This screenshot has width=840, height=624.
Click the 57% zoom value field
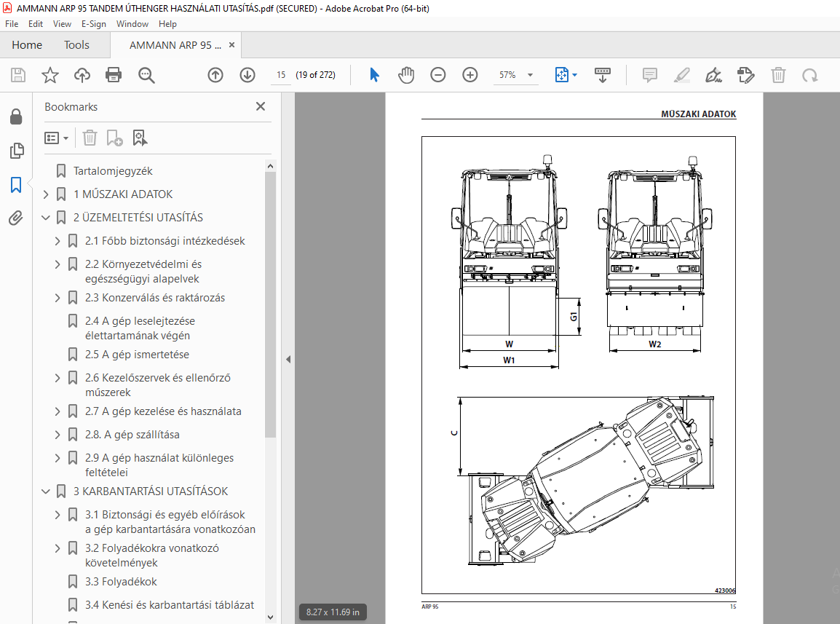(507, 75)
